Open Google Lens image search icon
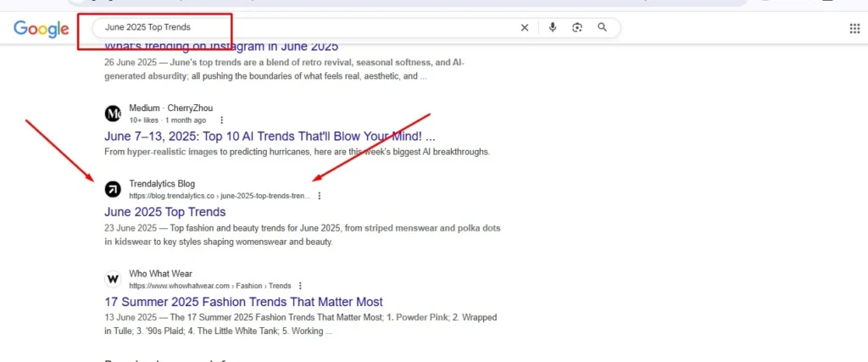This screenshot has height=362, width=868. [x=577, y=28]
